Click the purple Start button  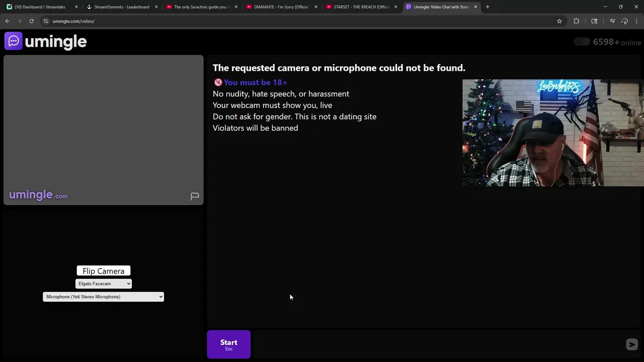pos(228,344)
